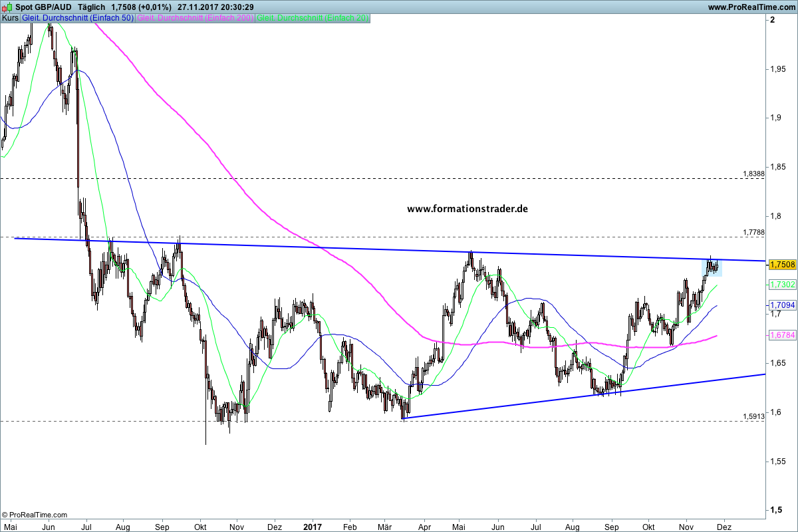Click the 1,8388 horizontal level label
Image resolution: width=798 pixels, height=532 pixels.
(753, 174)
